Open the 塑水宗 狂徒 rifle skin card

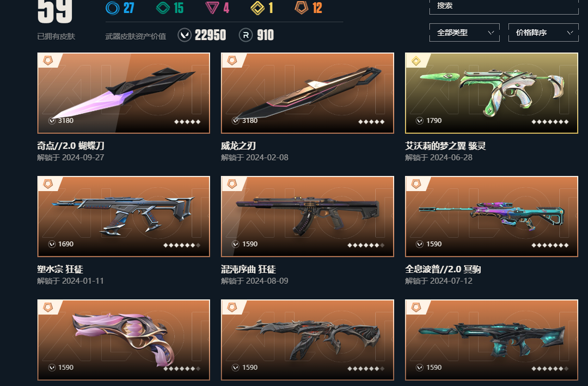[124, 217]
